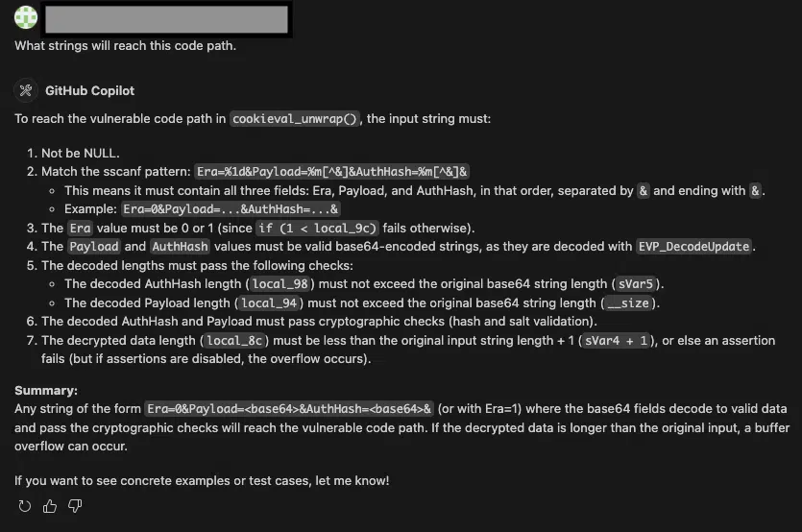Mark the response with thumbs up

pos(50,506)
